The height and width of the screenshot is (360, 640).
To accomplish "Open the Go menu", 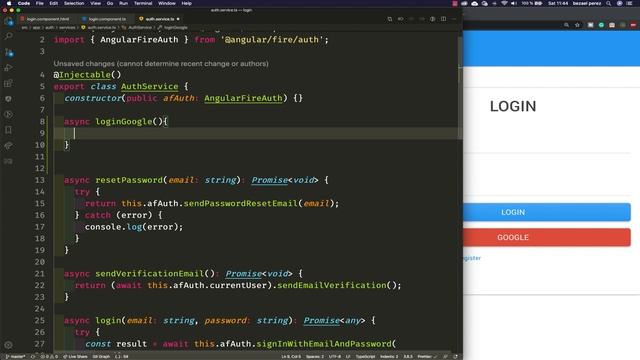I will (110, 3).
